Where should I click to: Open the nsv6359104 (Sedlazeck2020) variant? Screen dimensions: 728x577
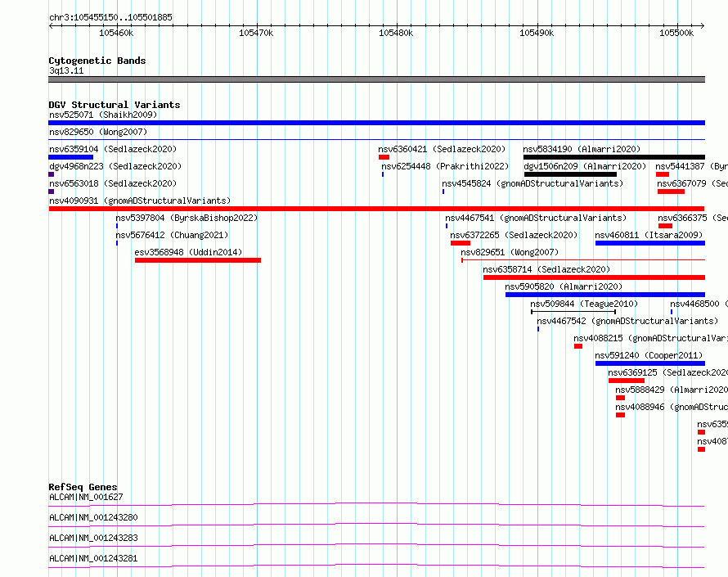[x=113, y=149]
